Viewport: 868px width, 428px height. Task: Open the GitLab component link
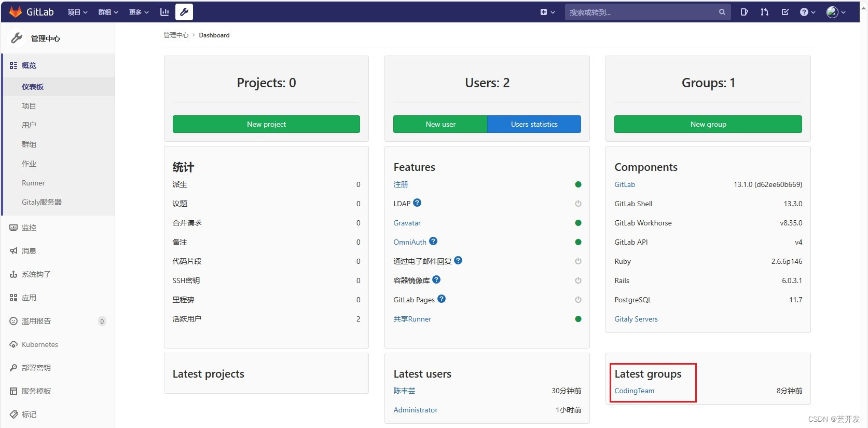click(x=625, y=184)
